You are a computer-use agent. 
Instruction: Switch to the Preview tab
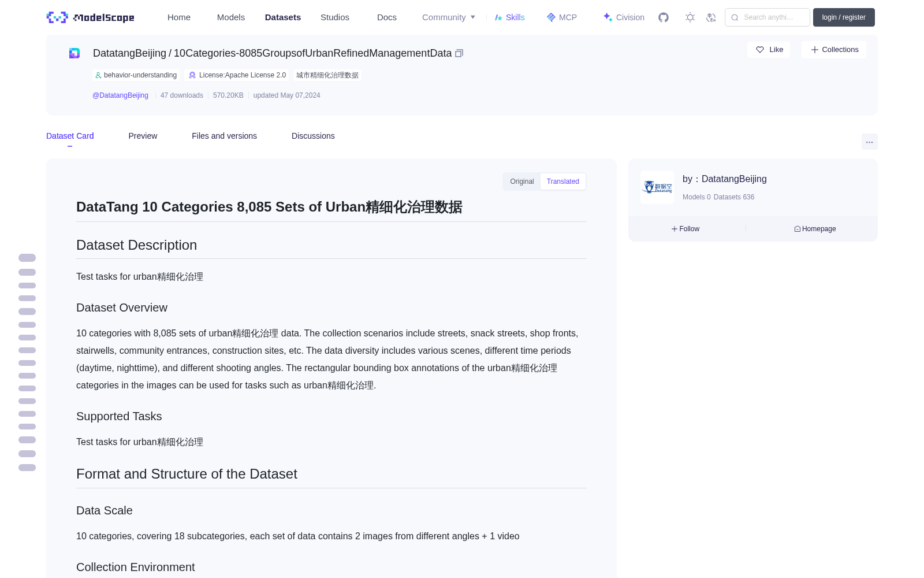coord(143,136)
